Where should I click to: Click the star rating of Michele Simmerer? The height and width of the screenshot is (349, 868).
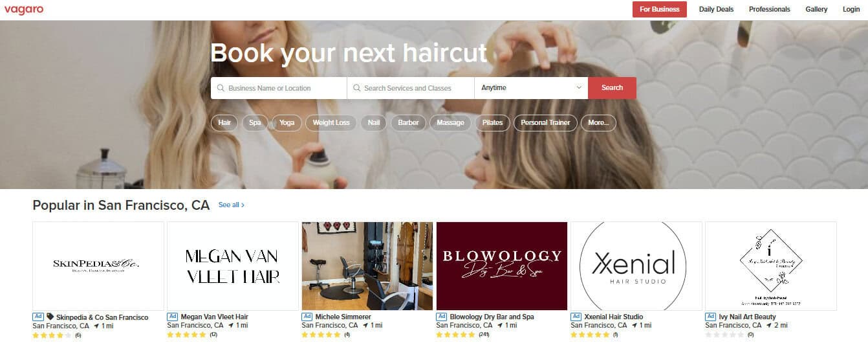321,335
